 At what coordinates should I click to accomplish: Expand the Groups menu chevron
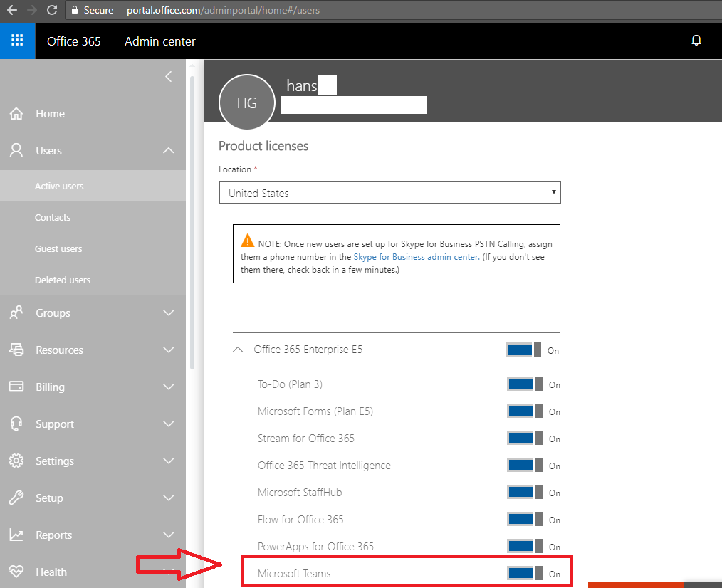click(169, 313)
